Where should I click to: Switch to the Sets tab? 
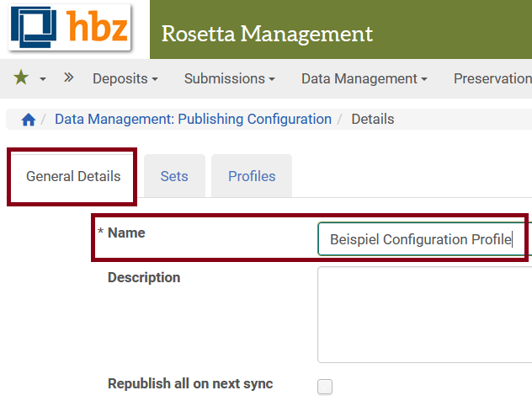pos(174,177)
